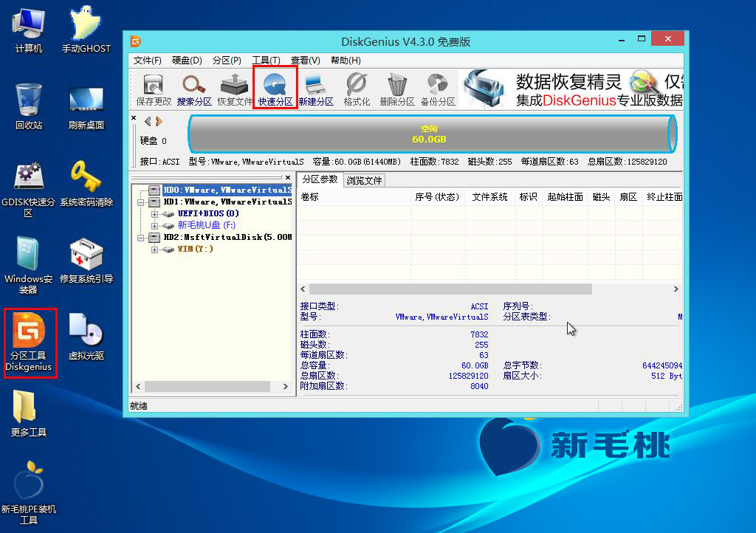Viewport: 756px width, 533px height.
Task: Click the 标识 column header
Action: [528, 196]
